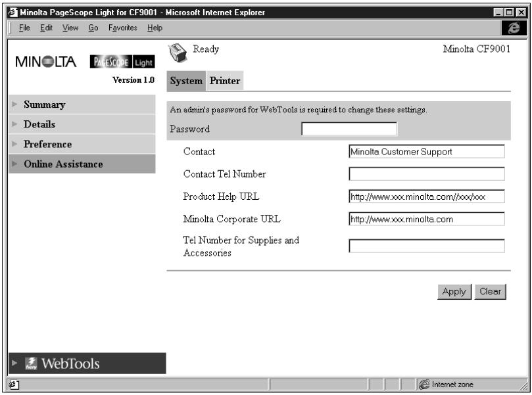Image resolution: width=532 pixels, height=395 pixels.
Task: Expand the Details arrow
Action: pos(14,124)
